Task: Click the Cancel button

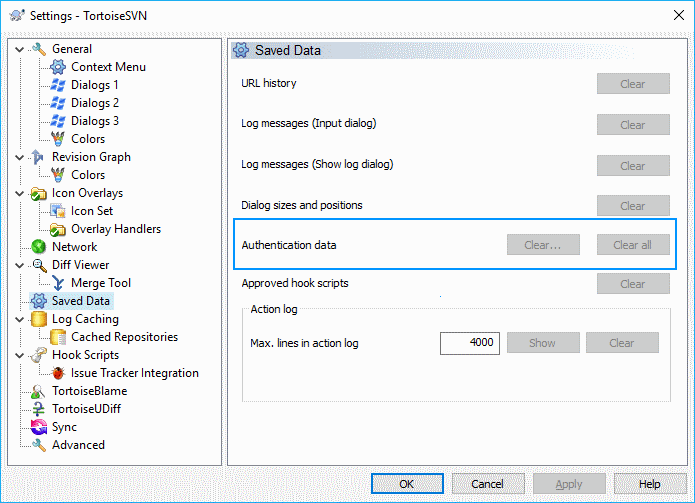Action: [x=487, y=484]
